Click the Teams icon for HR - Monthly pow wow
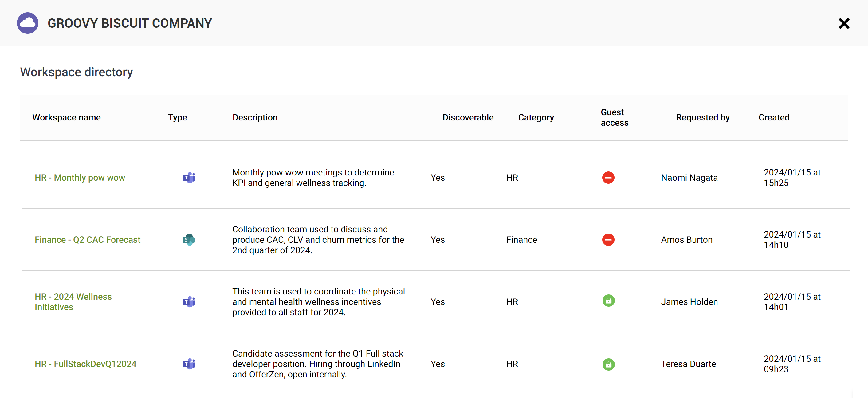This screenshot has width=868, height=398. (x=189, y=178)
